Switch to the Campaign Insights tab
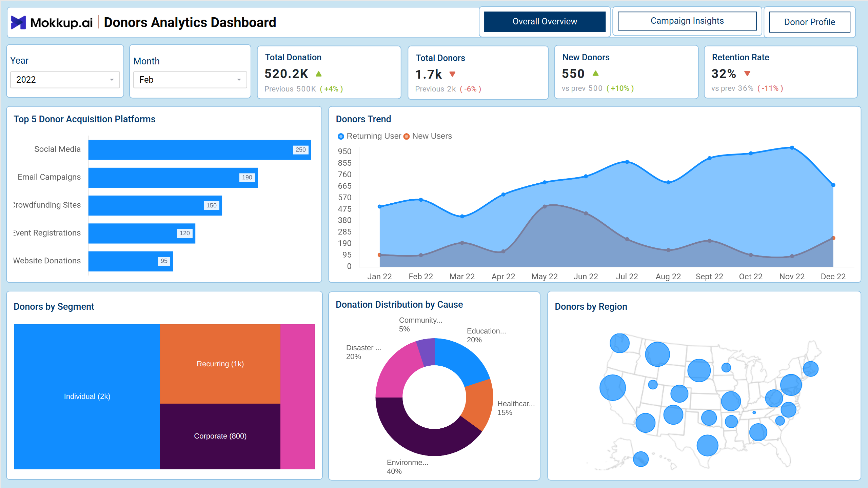Screen dimensions: 868x488 (x=687, y=21)
